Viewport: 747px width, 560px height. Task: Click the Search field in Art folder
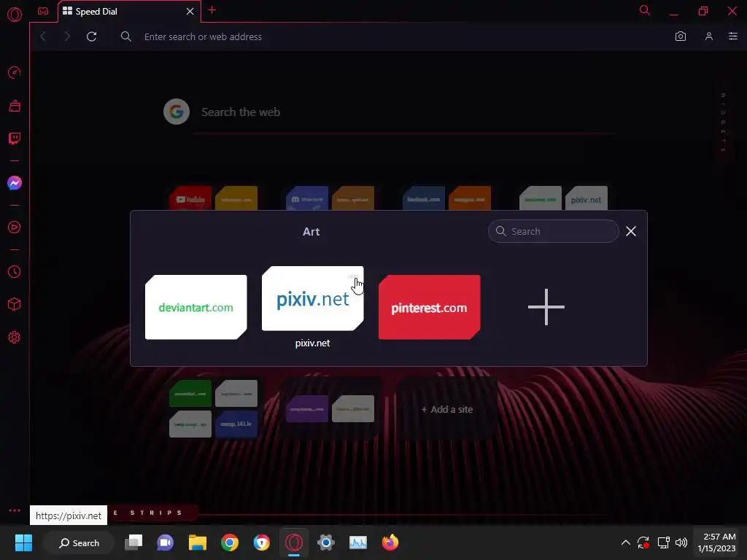point(554,231)
